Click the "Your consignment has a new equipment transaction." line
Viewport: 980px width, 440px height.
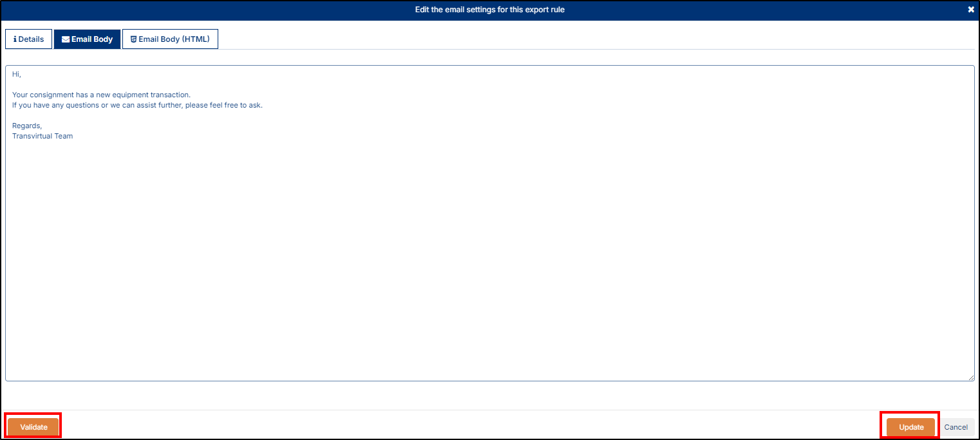(x=101, y=95)
